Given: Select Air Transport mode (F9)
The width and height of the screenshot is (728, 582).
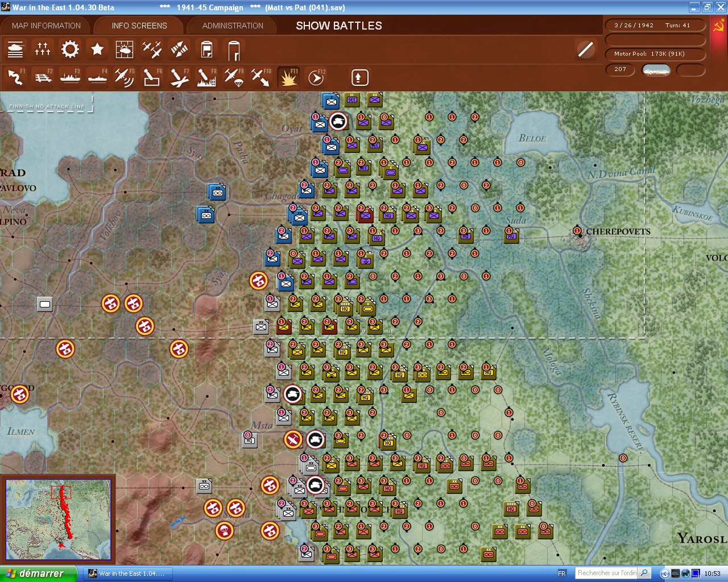Looking at the screenshot, I should (234, 77).
